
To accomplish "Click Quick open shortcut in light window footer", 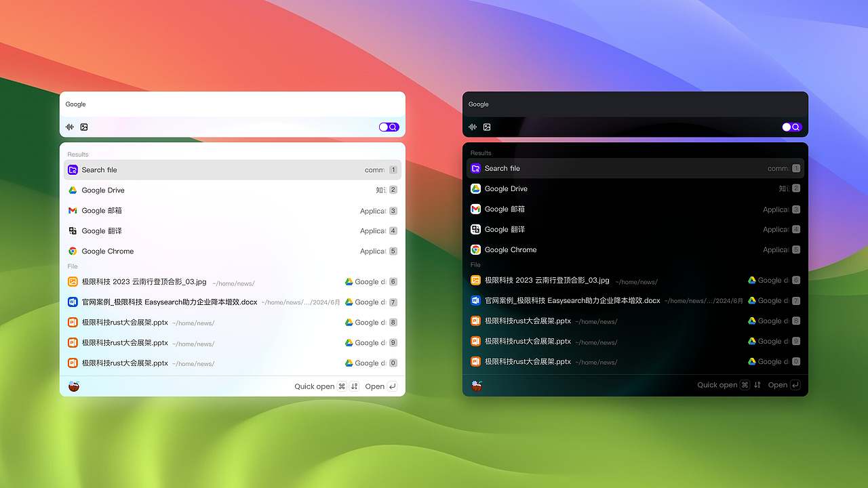I will pos(326,386).
